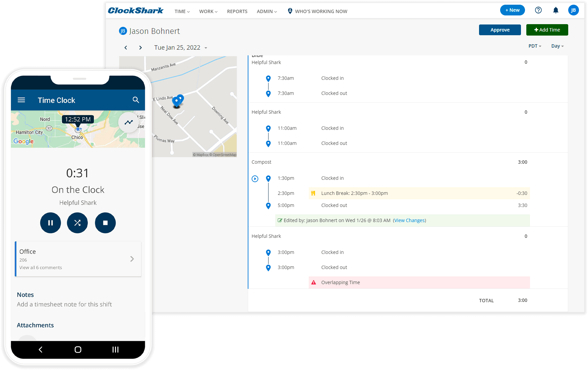This screenshot has width=588, height=370.
Task: Click the TOTAL 3:00 value
Action: click(522, 300)
